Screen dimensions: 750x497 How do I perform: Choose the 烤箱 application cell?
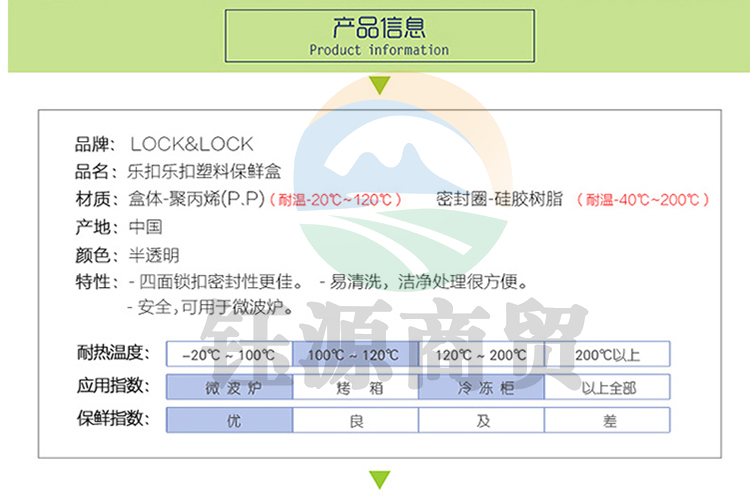355,387
